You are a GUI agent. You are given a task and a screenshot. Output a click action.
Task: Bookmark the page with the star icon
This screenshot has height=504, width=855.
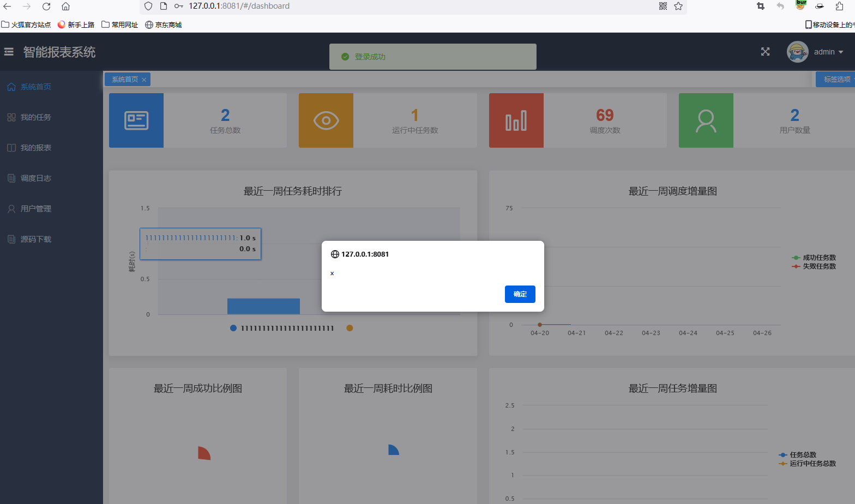point(678,6)
